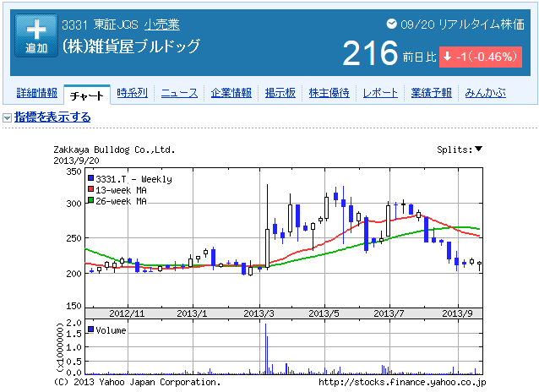
Task: Click the 2013/9/20 chart date text
Action: point(76,161)
